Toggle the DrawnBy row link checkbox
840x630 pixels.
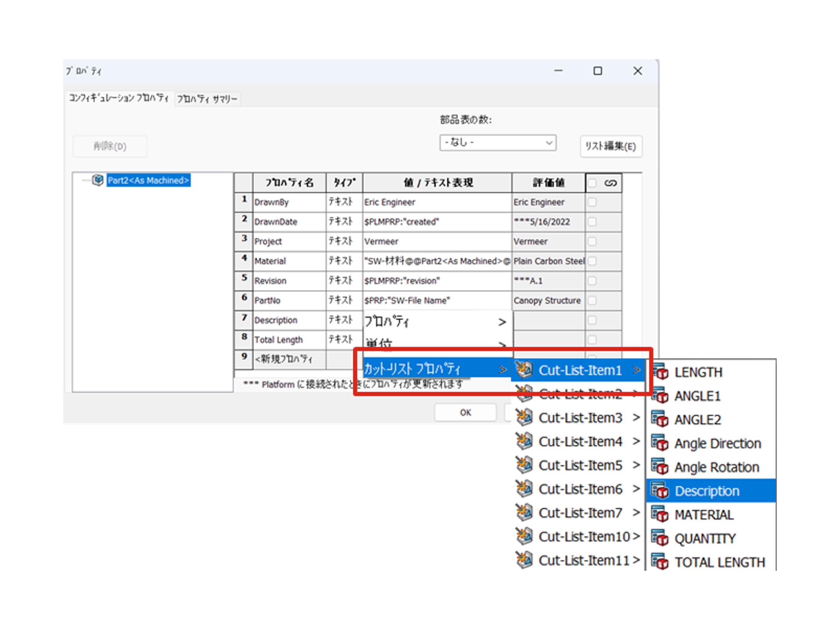point(592,202)
